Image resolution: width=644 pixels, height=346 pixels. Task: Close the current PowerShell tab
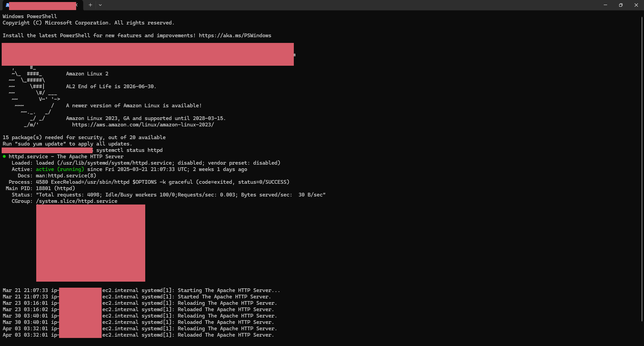[x=77, y=5]
